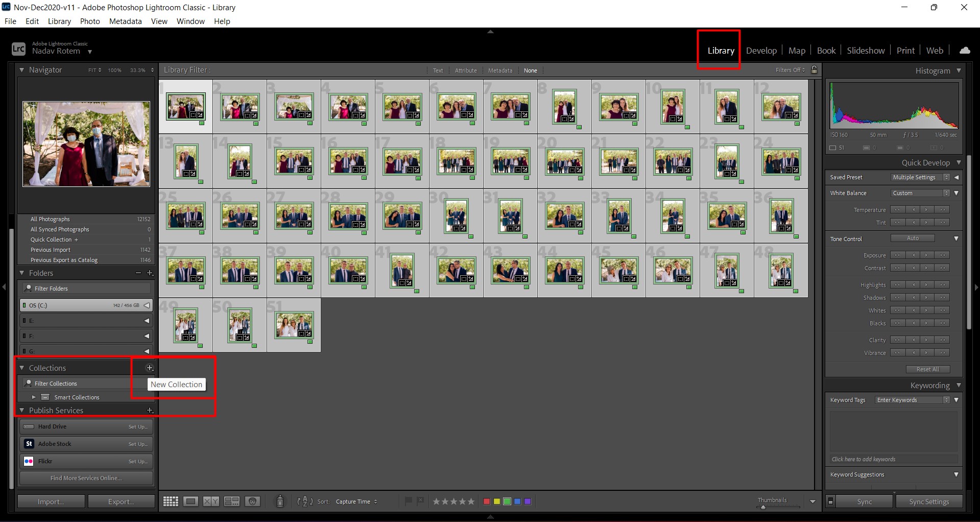Switch to Loupe view
Viewport: 980px width, 522px height.
[191, 502]
